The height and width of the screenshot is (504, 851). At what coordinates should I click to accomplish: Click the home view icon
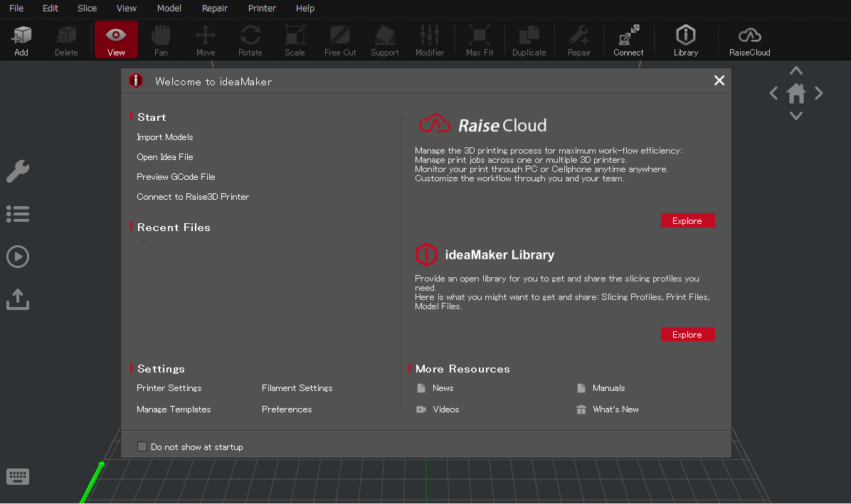coord(796,93)
